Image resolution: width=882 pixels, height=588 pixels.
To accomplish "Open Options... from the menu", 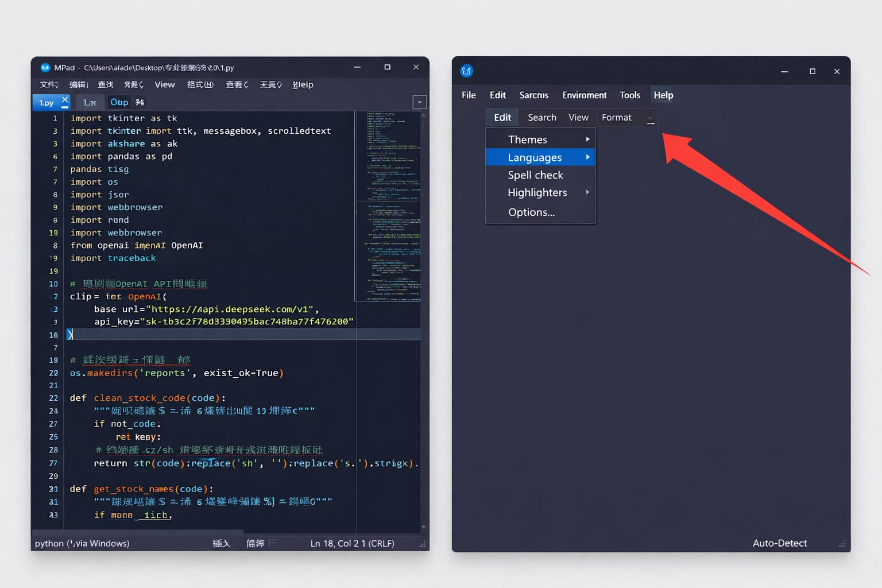I will [531, 212].
